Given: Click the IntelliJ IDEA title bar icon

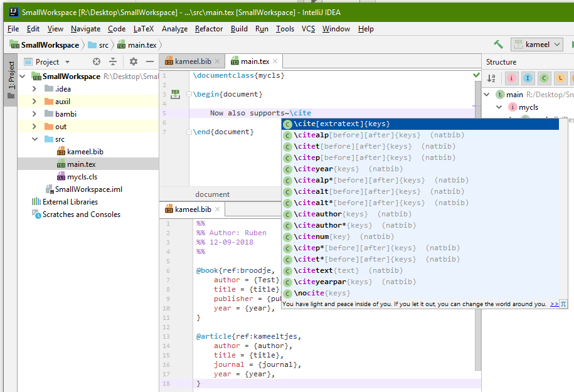Looking at the screenshot, I should [x=13, y=12].
